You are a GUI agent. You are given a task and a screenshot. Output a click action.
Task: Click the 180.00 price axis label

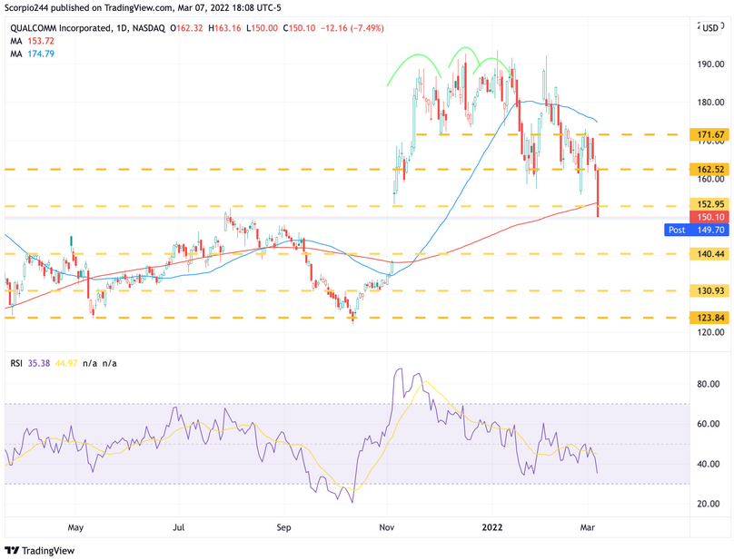710,102
